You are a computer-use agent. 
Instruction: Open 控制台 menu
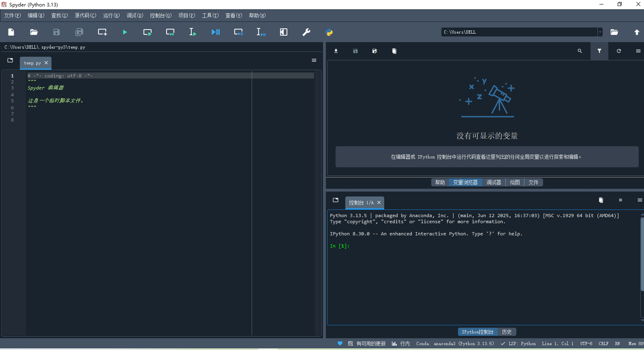(x=161, y=15)
